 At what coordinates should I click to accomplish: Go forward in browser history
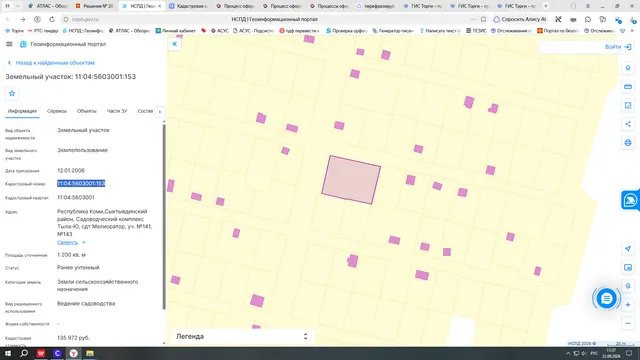(22, 19)
